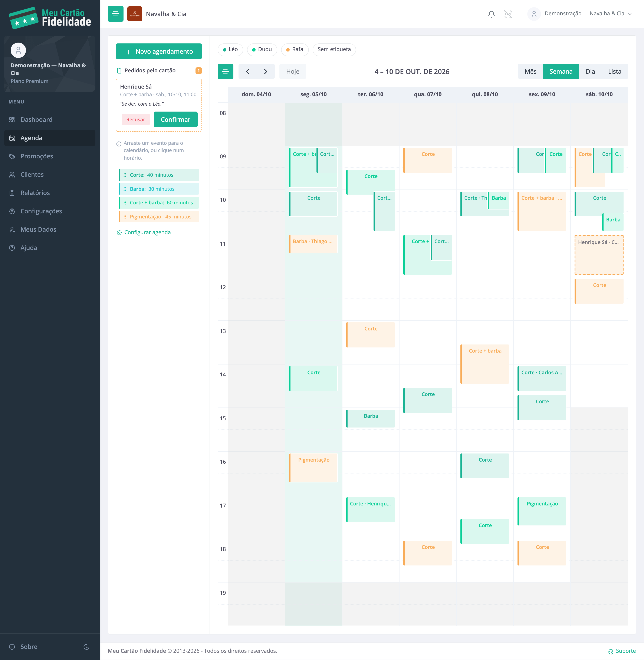The width and height of the screenshot is (644, 660).
Task: Open the Configurar agenda link
Action: 144,232
